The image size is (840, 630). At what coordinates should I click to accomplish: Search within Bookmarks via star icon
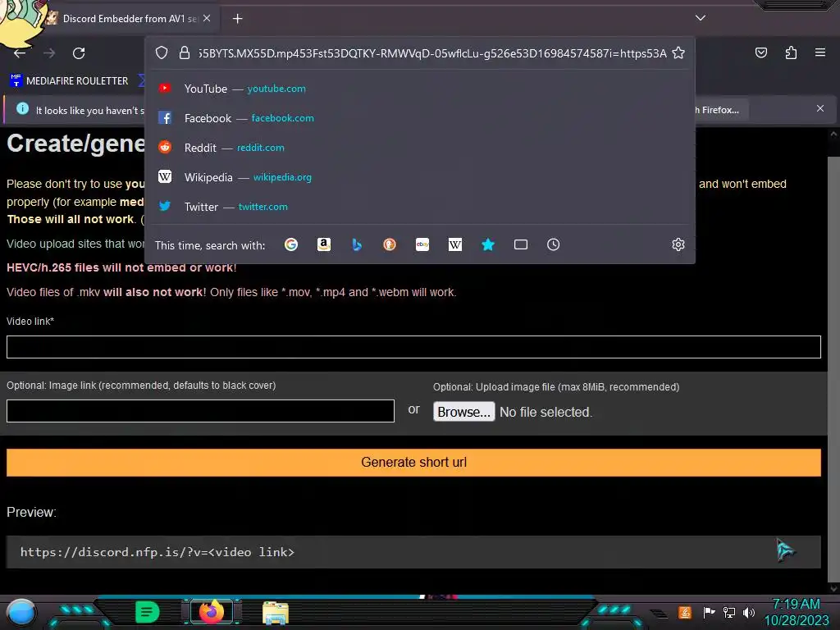tap(488, 244)
